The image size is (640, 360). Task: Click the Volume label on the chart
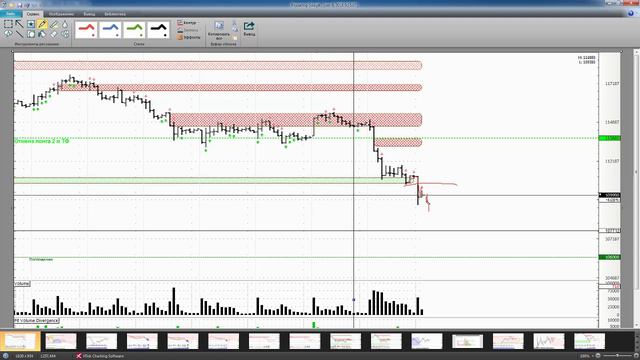(22, 283)
